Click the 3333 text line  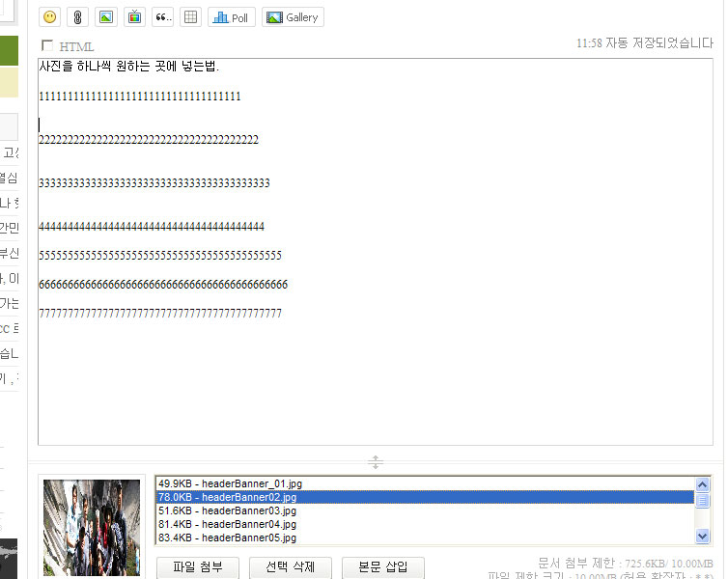click(x=154, y=182)
